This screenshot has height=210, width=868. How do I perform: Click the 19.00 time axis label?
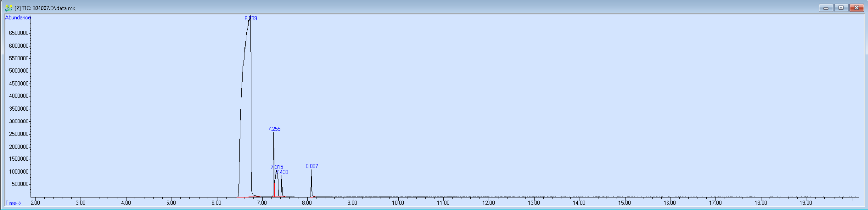806,203
